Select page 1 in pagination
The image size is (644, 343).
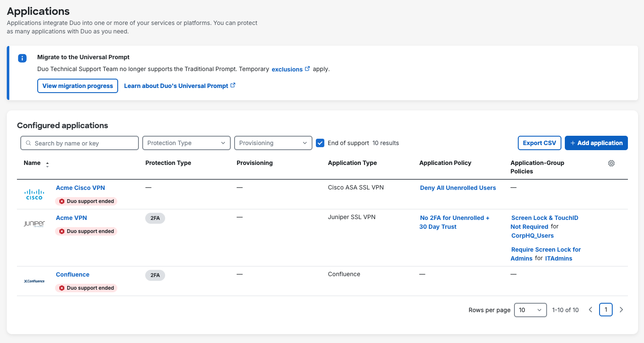pos(606,310)
